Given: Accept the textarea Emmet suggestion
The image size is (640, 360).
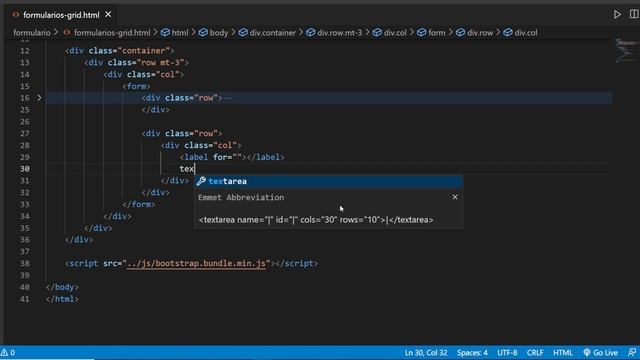Looking at the screenshot, I should [329, 181].
